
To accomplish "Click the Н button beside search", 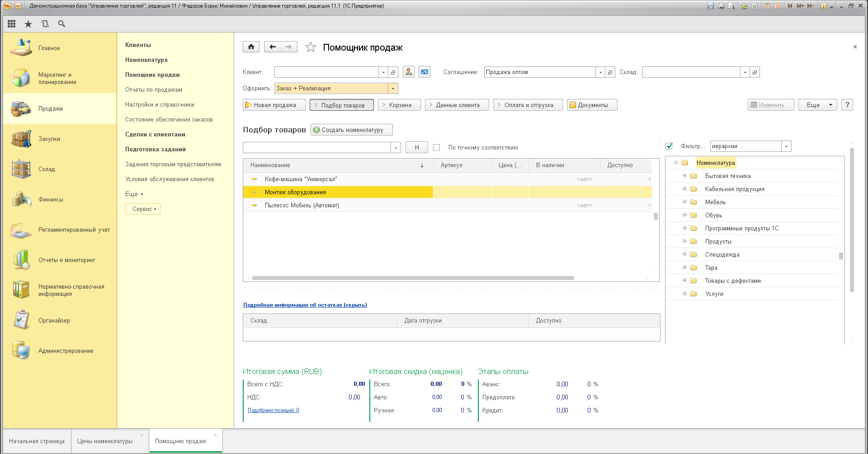I will point(417,148).
